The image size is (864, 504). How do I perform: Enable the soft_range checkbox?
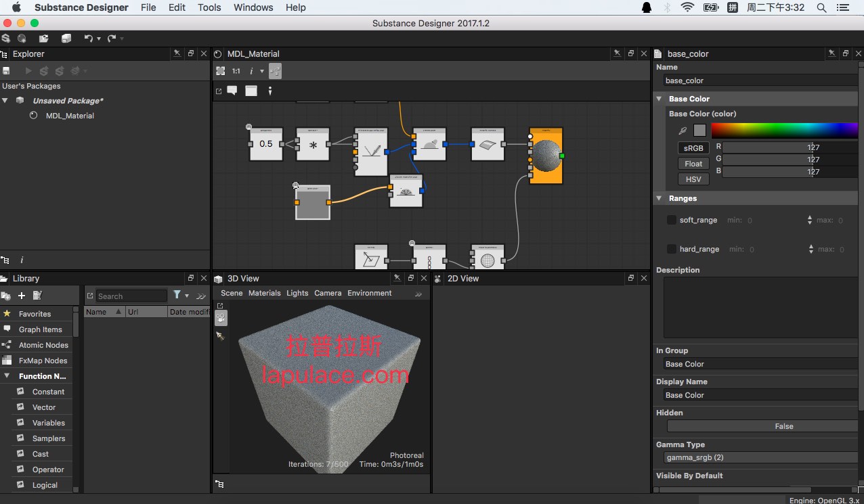672,220
